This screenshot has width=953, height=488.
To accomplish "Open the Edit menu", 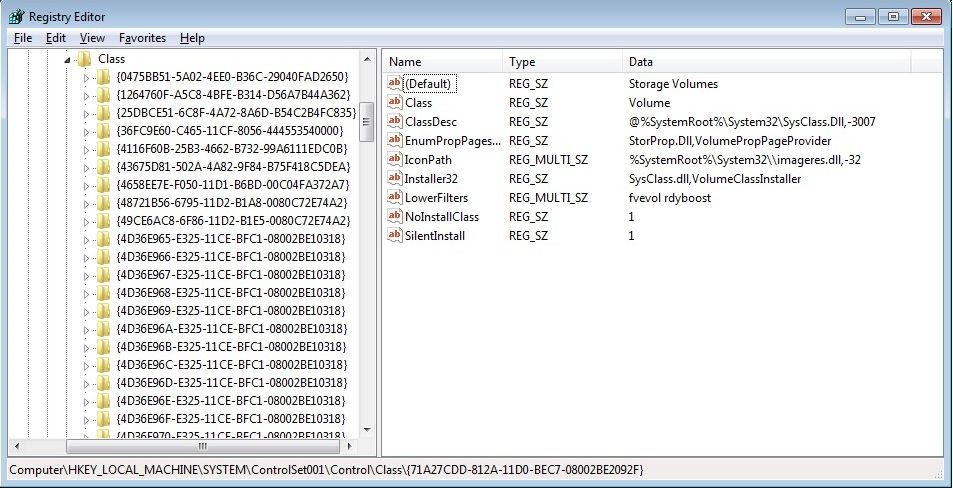I will [x=56, y=38].
